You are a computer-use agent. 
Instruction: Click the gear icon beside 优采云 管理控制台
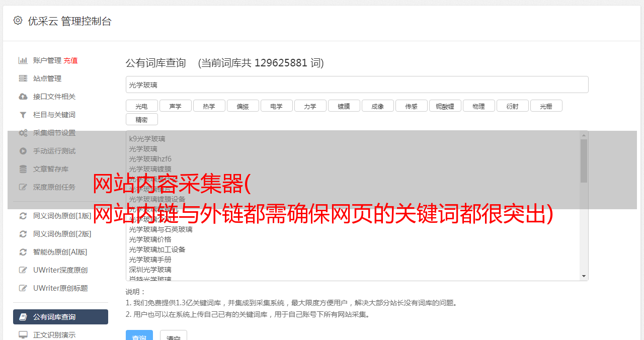[x=18, y=20]
